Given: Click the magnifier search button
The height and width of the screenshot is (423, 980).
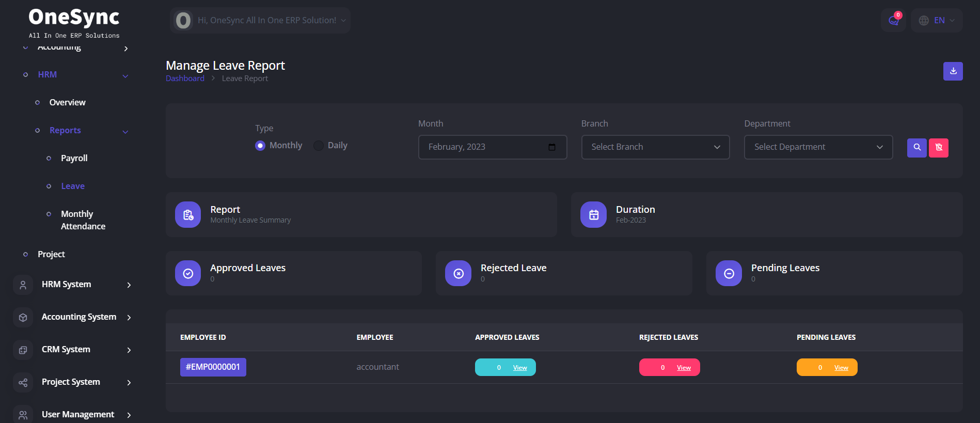Looking at the screenshot, I should click(916, 148).
